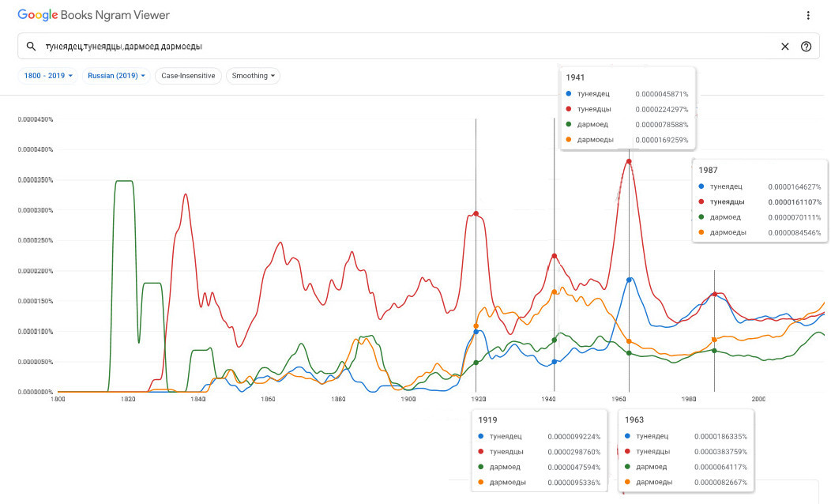
Task: Click green дармоед entry in 1919 tooltip
Action: point(504,467)
